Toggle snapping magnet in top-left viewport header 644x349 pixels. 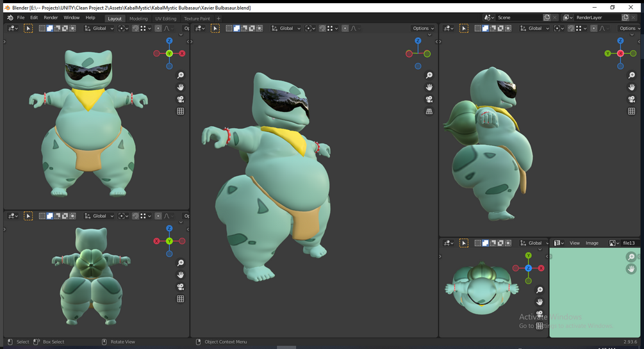135,28
